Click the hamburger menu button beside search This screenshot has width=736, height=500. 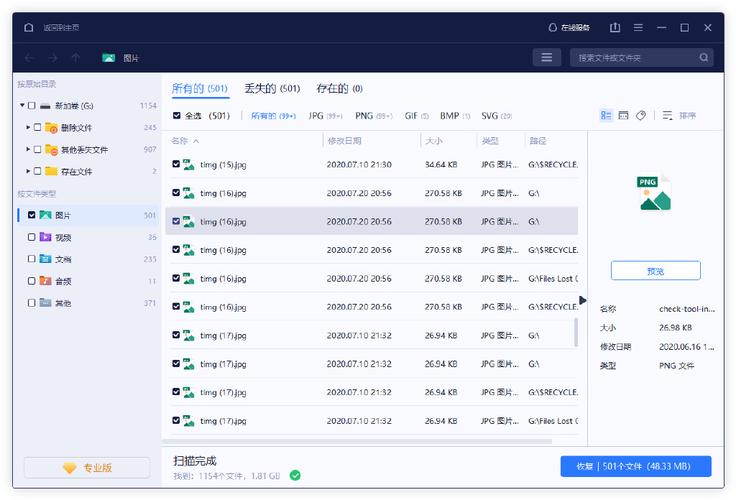(x=546, y=58)
